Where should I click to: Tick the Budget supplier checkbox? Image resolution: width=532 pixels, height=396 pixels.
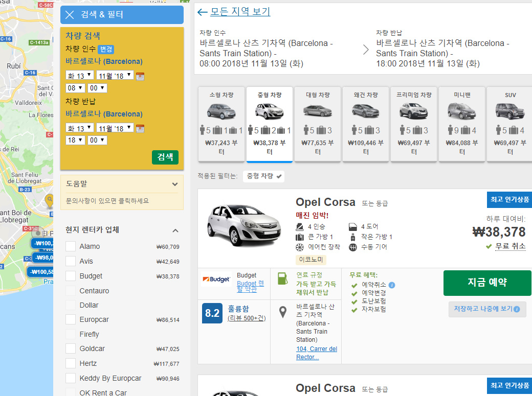pyautogui.click(x=71, y=276)
